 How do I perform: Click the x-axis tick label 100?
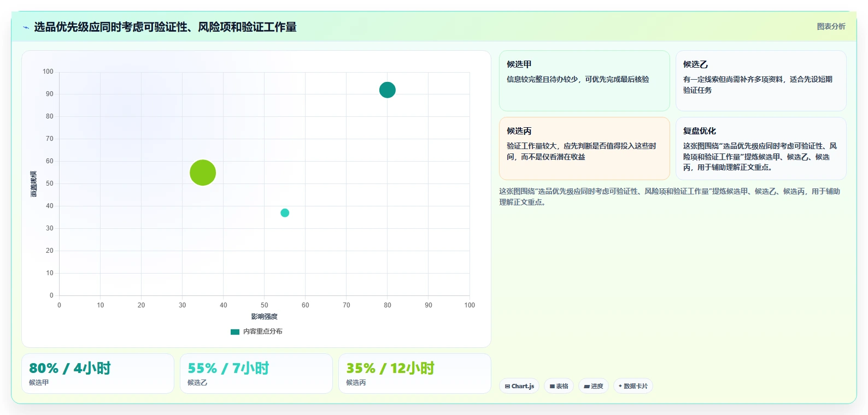click(x=470, y=305)
